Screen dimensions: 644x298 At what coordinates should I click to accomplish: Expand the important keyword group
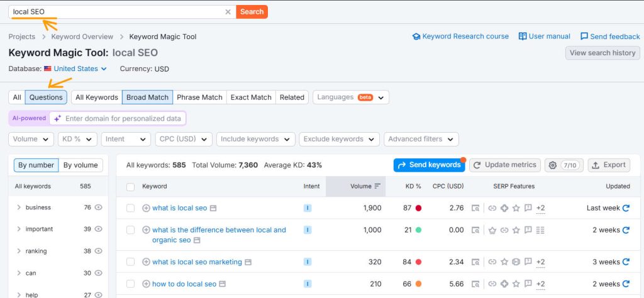coord(19,229)
